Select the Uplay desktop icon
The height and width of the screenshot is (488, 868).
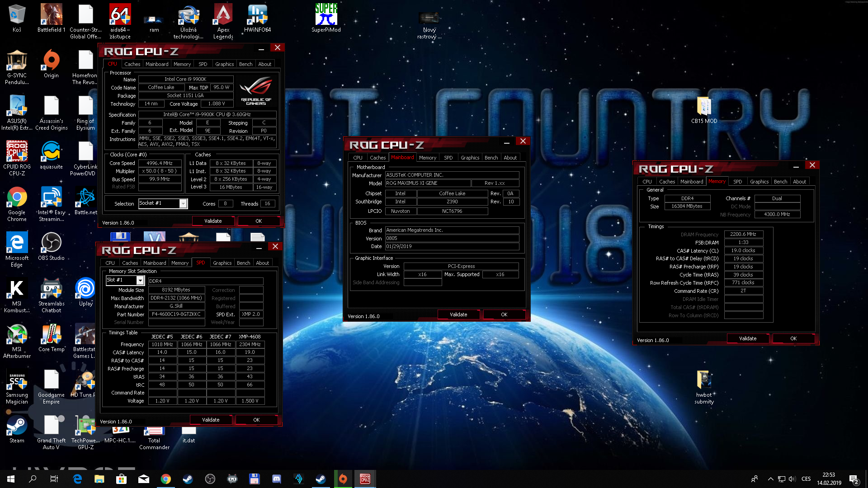(85, 292)
